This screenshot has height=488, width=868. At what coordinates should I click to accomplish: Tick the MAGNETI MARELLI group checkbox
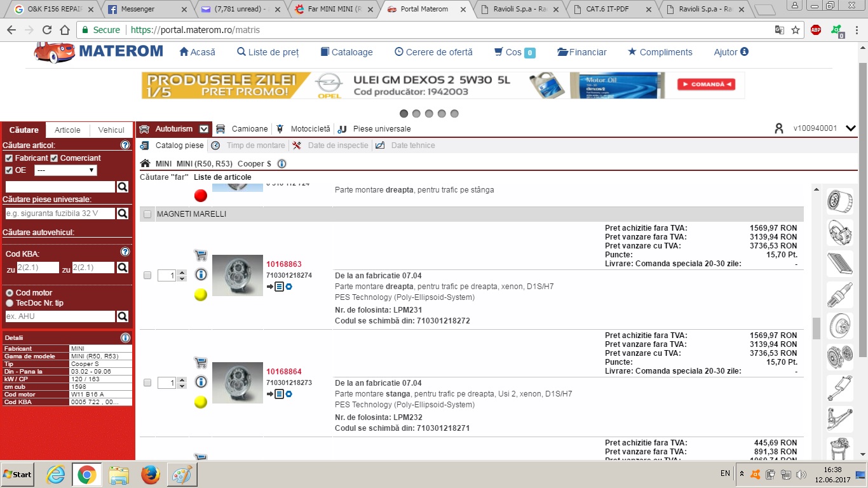147,215
